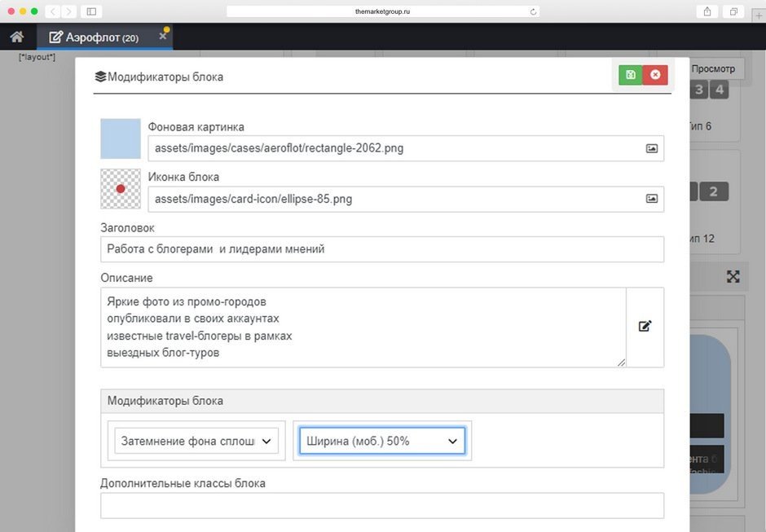The width and height of the screenshot is (766, 532).
Task: Open rich text editor for description
Action: 645,327
